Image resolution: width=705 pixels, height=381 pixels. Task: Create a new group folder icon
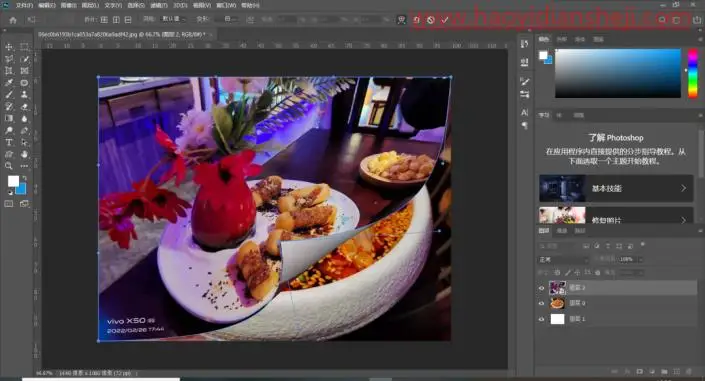coord(665,372)
